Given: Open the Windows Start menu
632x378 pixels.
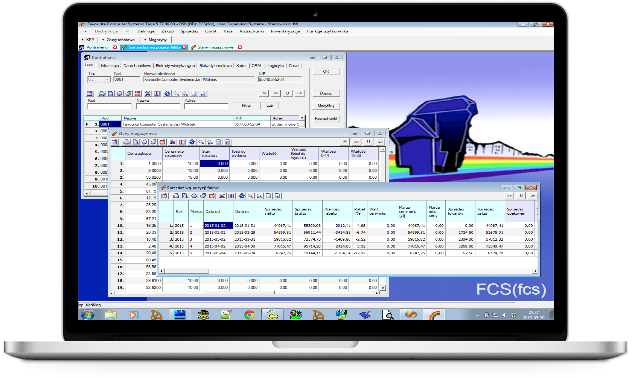Looking at the screenshot, I should (87, 315).
